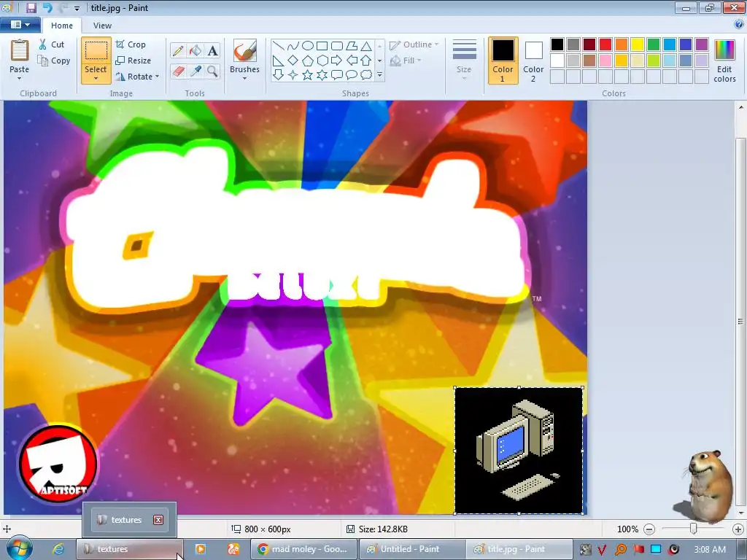Open the Size dropdown
Viewport: 747px width, 560px height.
[465, 61]
